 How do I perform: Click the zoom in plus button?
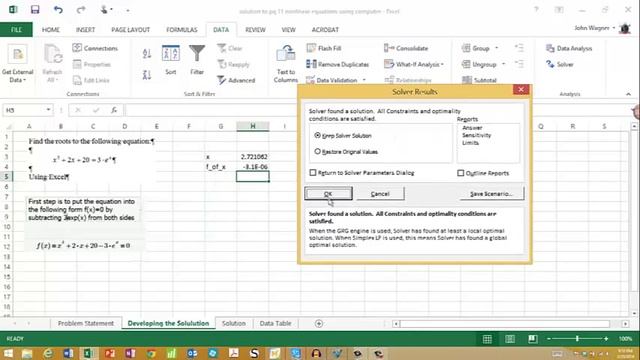click(606, 339)
